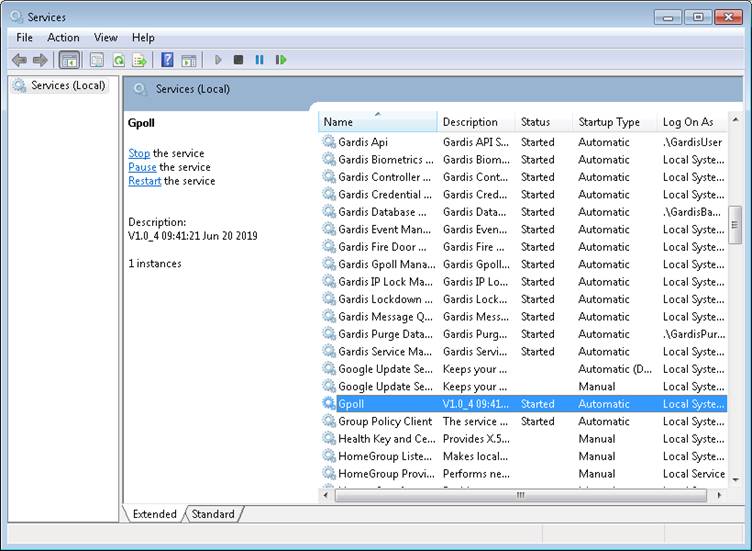Click the Properties toolbar icon
The width and height of the screenshot is (752, 551).
pos(97,60)
